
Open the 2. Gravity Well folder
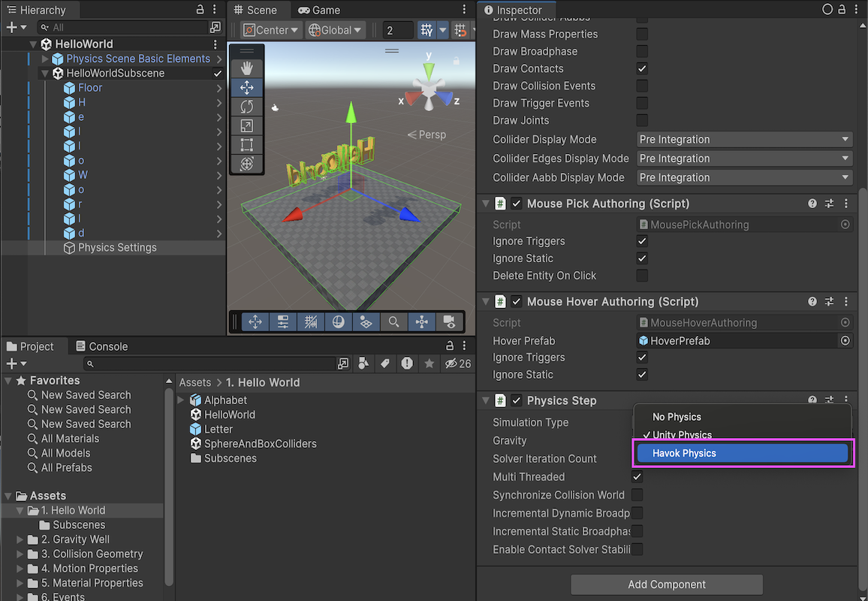point(75,539)
